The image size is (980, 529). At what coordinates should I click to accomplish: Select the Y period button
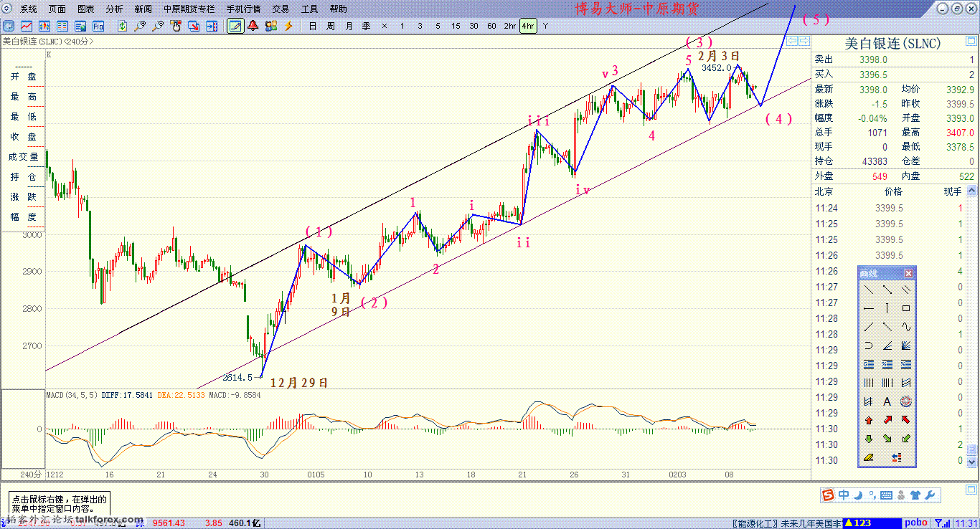545,26
